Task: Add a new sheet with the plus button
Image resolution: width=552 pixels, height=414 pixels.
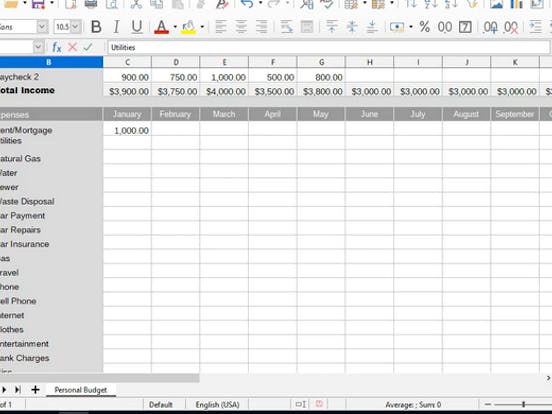Action: tap(35, 390)
